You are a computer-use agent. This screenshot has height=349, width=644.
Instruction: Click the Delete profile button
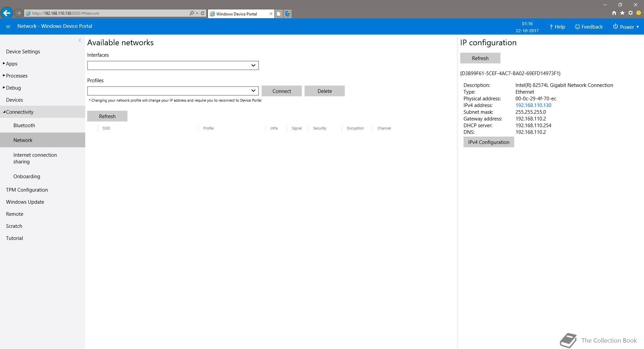325,91
